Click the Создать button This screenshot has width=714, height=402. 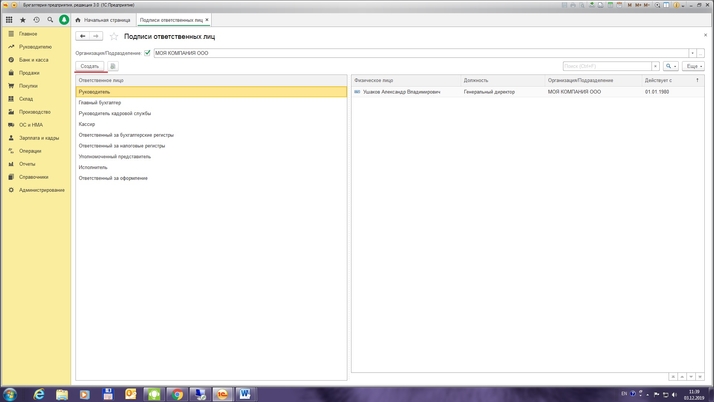[x=90, y=67]
